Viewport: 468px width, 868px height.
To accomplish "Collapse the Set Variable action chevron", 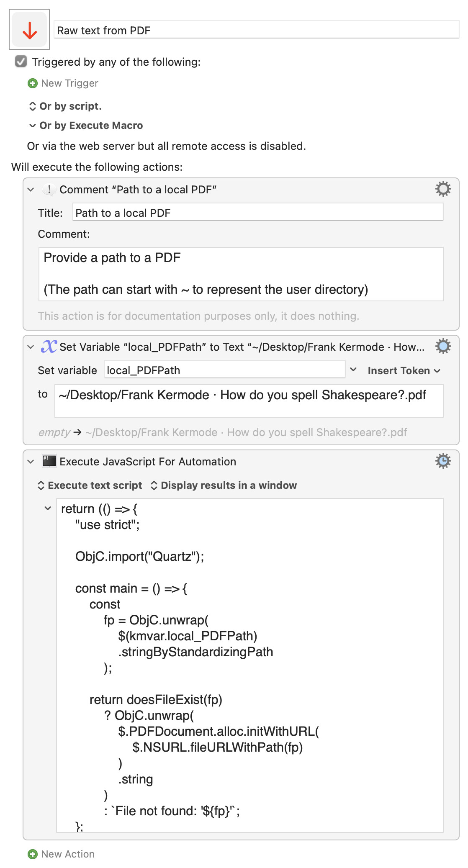I will click(31, 347).
